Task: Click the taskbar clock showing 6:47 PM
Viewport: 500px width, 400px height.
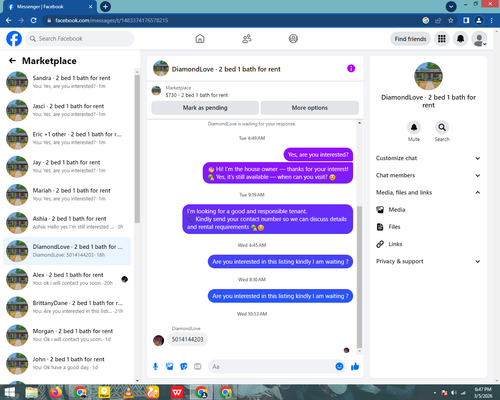Action: pos(483,392)
